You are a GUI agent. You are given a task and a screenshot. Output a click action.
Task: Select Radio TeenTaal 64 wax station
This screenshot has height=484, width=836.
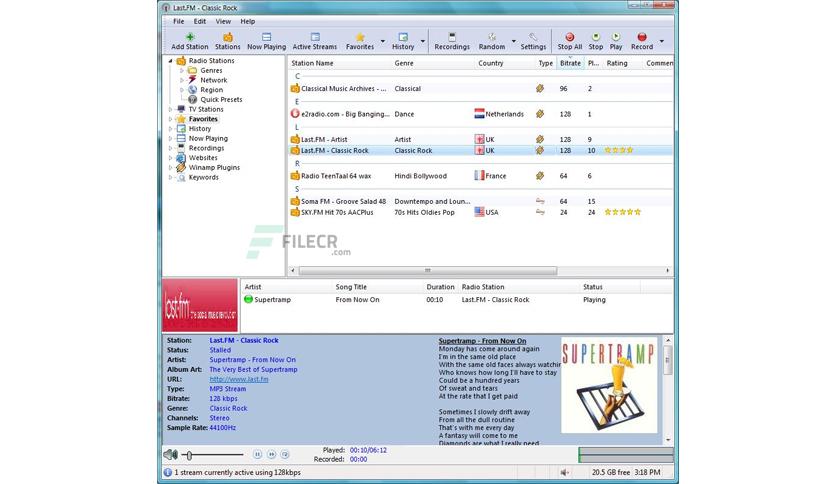(x=480, y=176)
